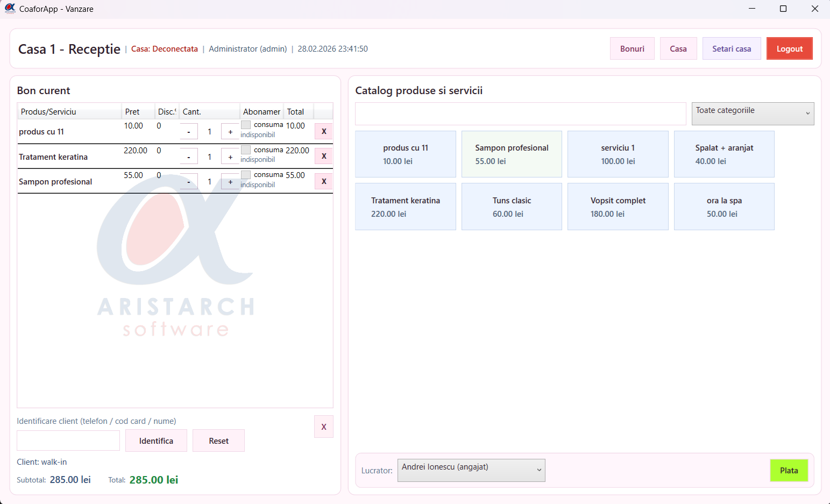Increase quantity for Tratament keratina
Screen dimensions: 830x504
(230, 157)
